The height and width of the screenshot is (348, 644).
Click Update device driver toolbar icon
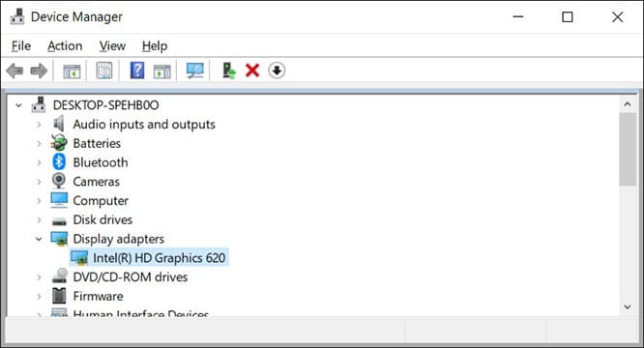pyautogui.click(x=229, y=71)
